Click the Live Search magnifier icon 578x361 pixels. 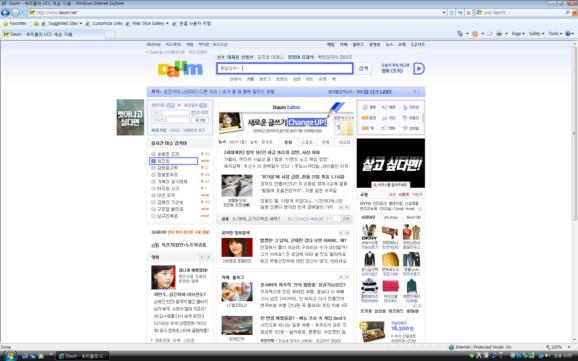(x=568, y=13)
